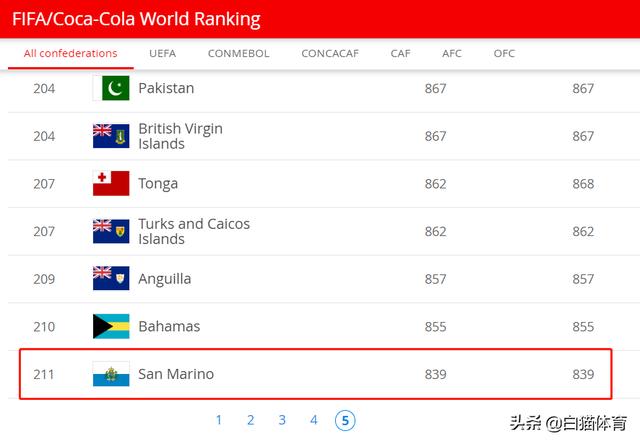Go to ranking page 4
Image resolution: width=640 pixels, height=444 pixels.
(313, 420)
